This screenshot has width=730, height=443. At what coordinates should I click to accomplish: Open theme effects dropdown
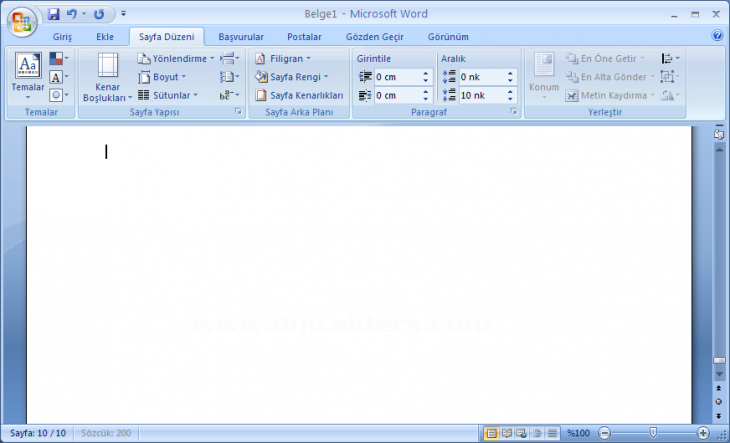pos(59,95)
